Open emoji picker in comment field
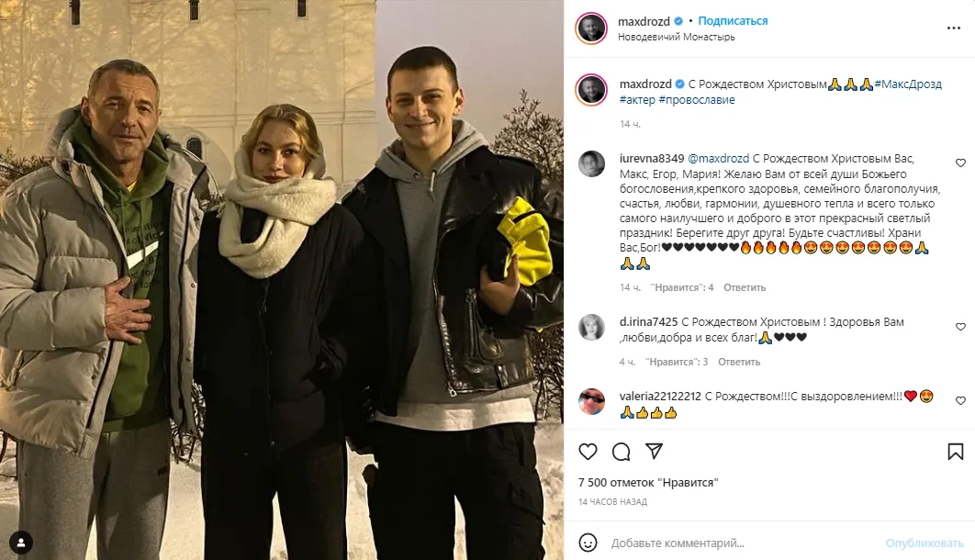The width and height of the screenshot is (975, 560). 588,543
